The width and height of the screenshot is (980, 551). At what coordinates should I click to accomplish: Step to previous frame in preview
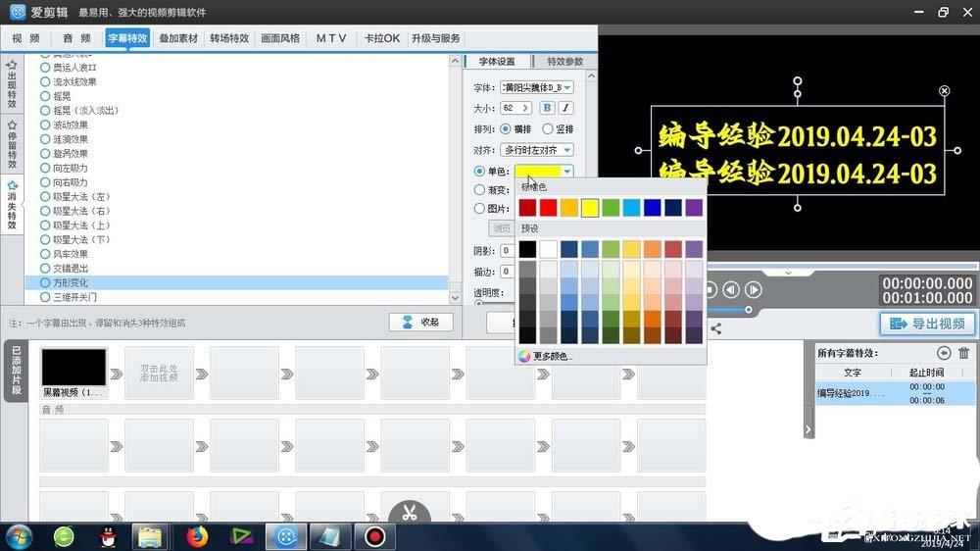(731, 289)
